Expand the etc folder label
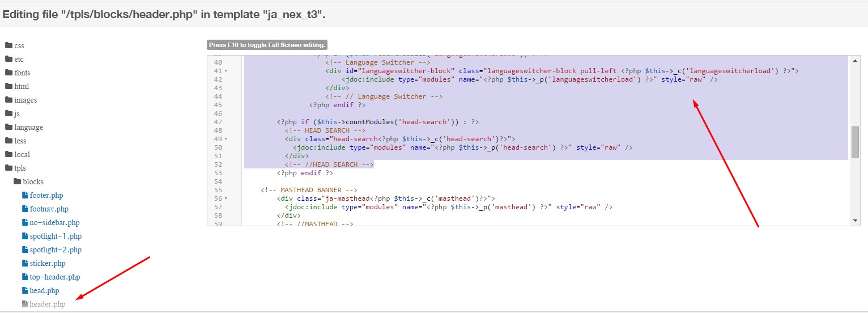868x313 pixels. click(x=19, y=60)
